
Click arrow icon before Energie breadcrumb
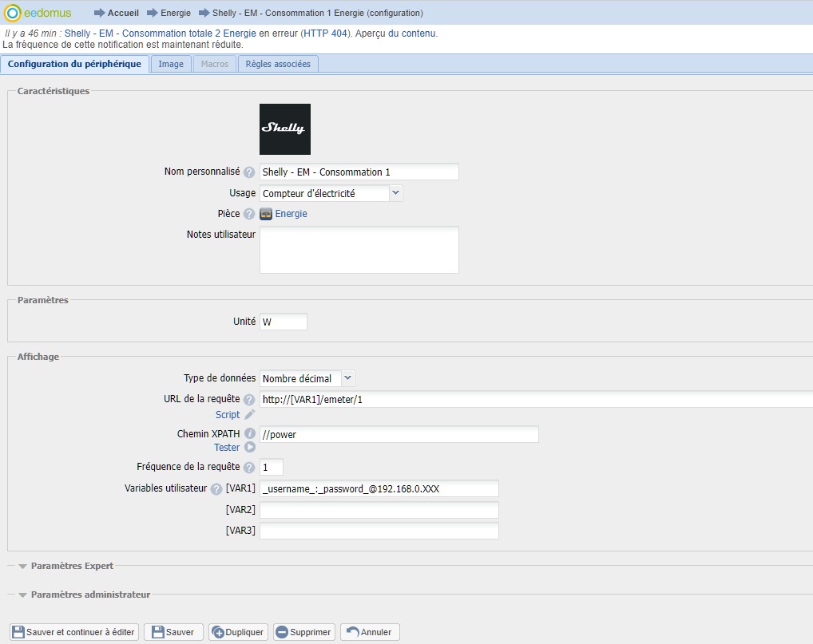coord(152,13)
